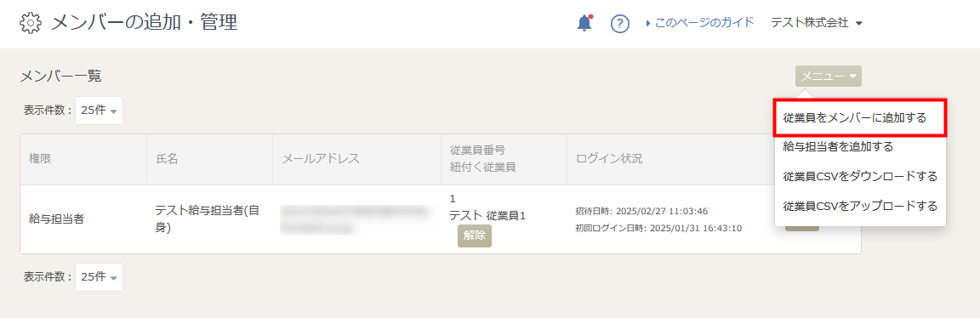
Task: Click the 解除 button for linked employee
Action: tap(475, 236)
